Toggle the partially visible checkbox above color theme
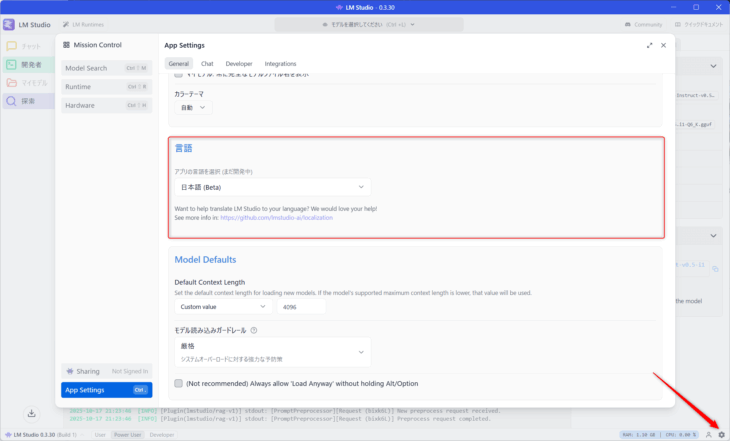Image resolution: width=730 pixels, height=441 pixels. click(179, 75)
